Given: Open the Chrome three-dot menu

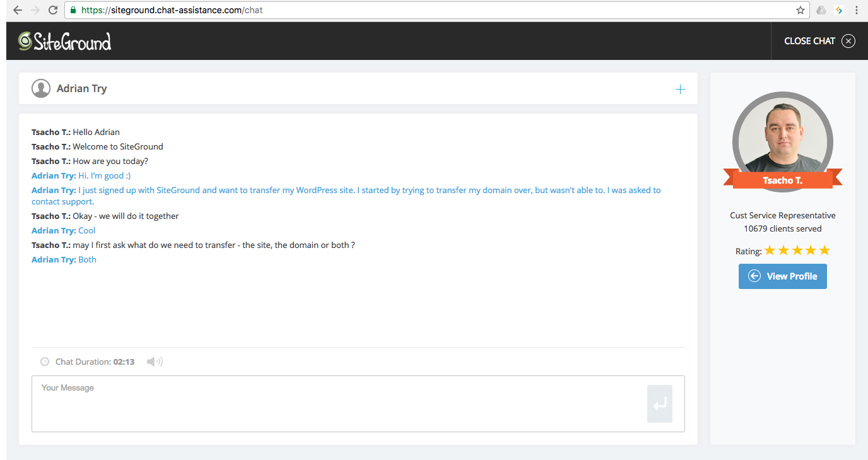Looking at the screenshot, I should click(857, 10).
